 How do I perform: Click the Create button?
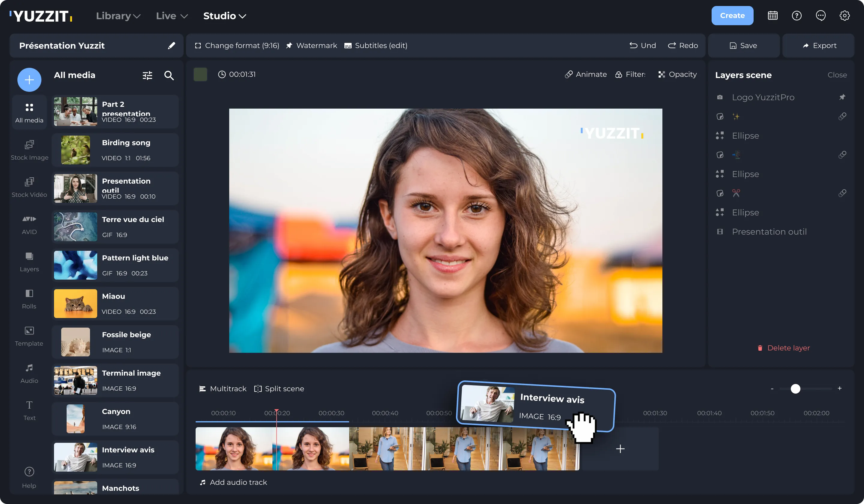tap(732, 15)
